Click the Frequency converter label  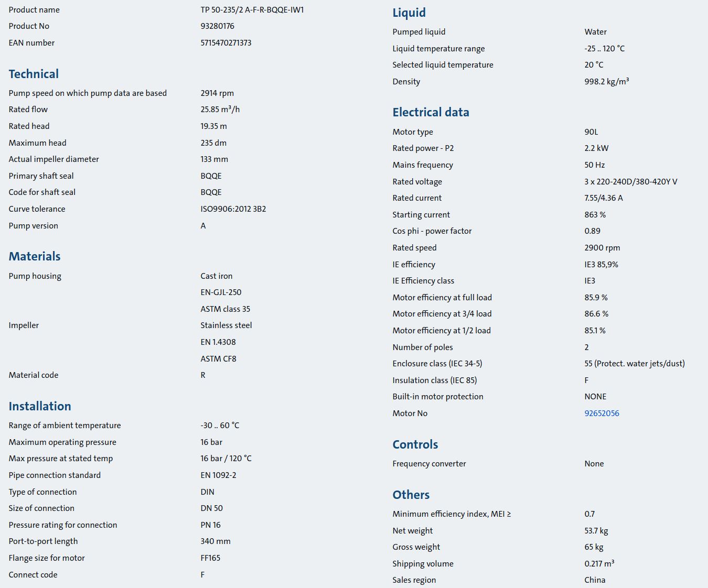click(429, 463)
